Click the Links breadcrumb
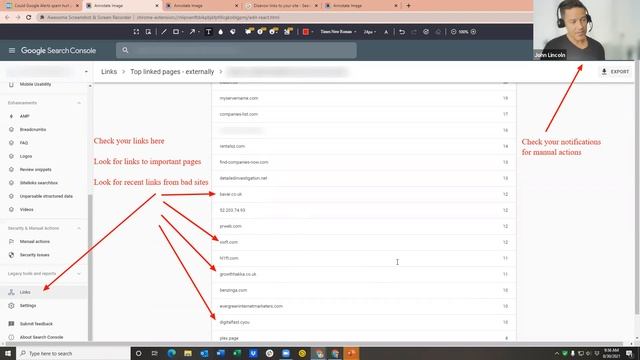The height and width of the screenshot is (360, 640). [109, 72]
